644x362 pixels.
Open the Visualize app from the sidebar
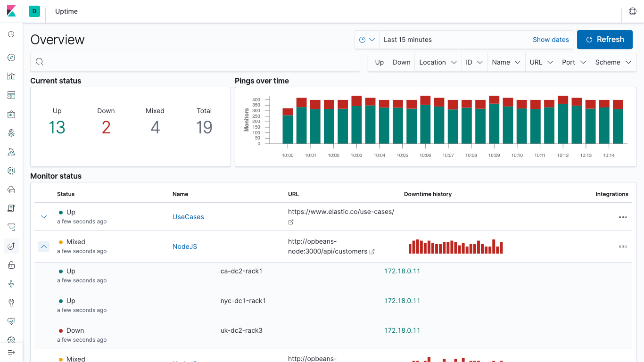(x=11, y=76)
